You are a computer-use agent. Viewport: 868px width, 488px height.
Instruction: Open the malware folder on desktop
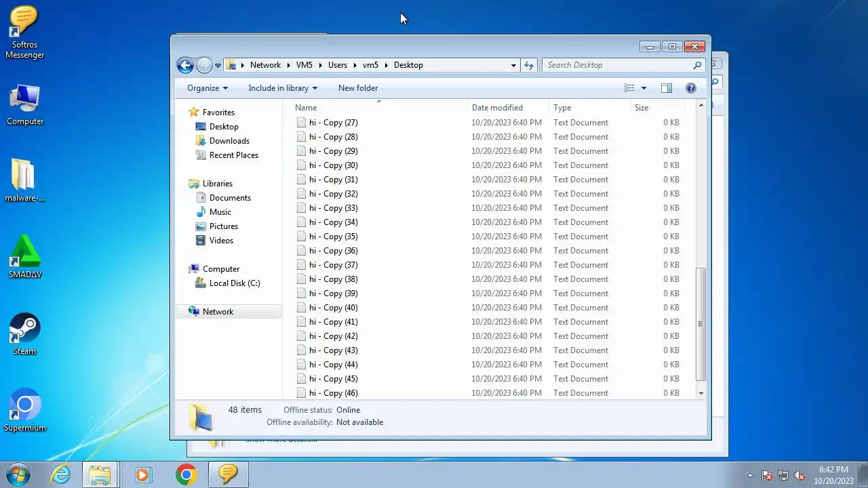24,181
